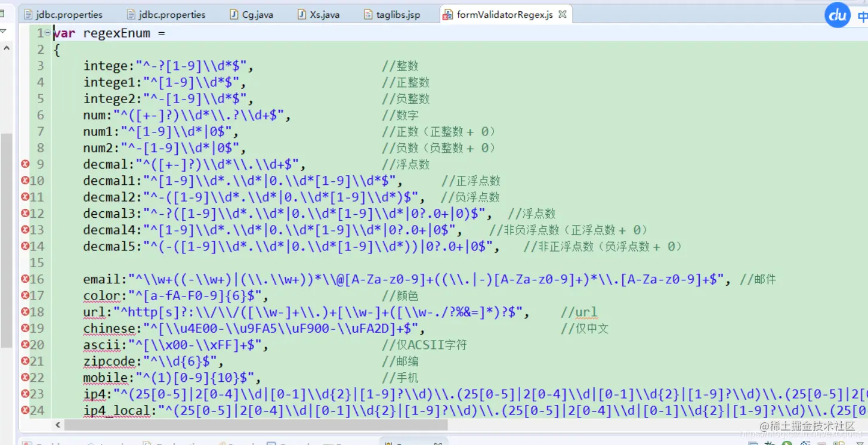This screenshot has width=868, height=445.
Task: Click the opening brace on line 2
Action: pos(57,50)
